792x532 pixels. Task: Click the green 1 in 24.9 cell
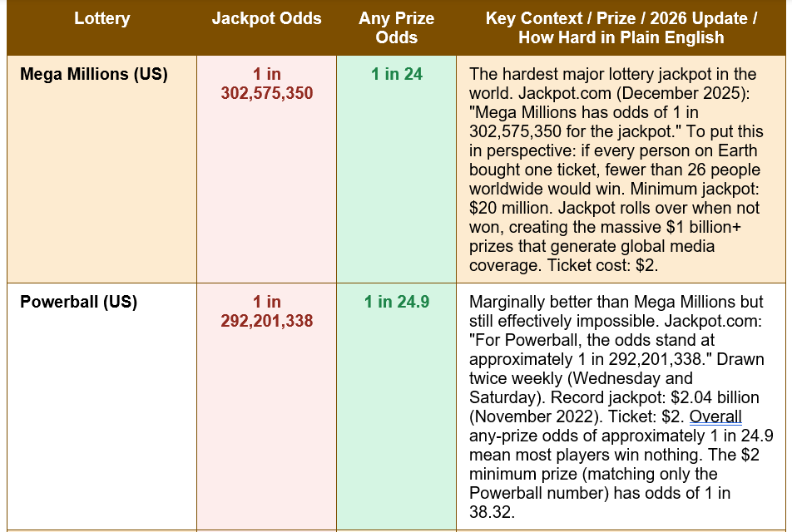pos(397,302)
